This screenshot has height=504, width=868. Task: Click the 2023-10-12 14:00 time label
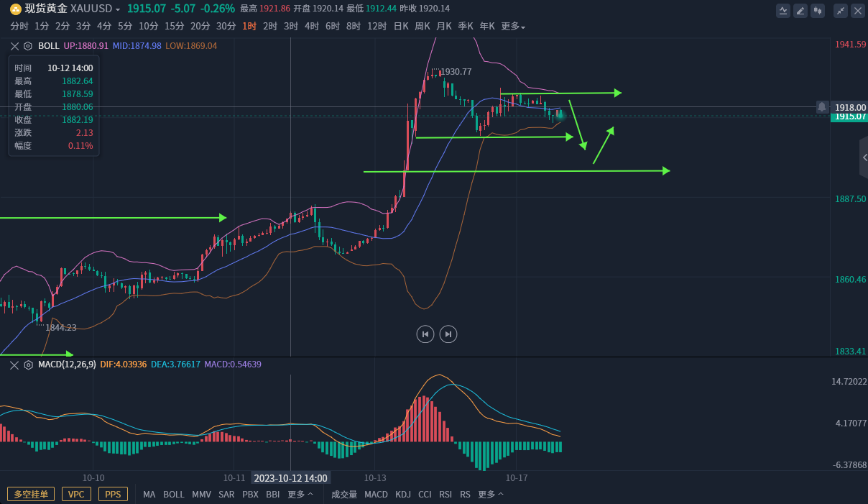point(291,478)
